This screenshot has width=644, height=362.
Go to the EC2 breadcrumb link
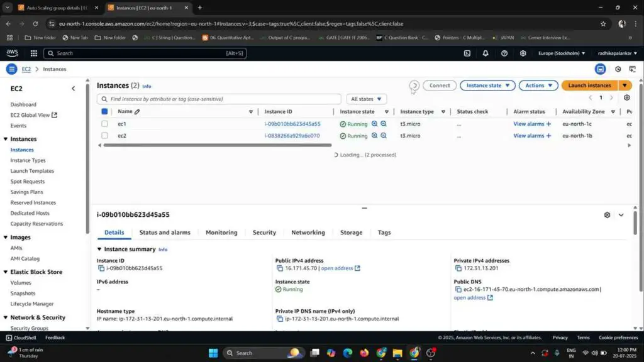26,69
